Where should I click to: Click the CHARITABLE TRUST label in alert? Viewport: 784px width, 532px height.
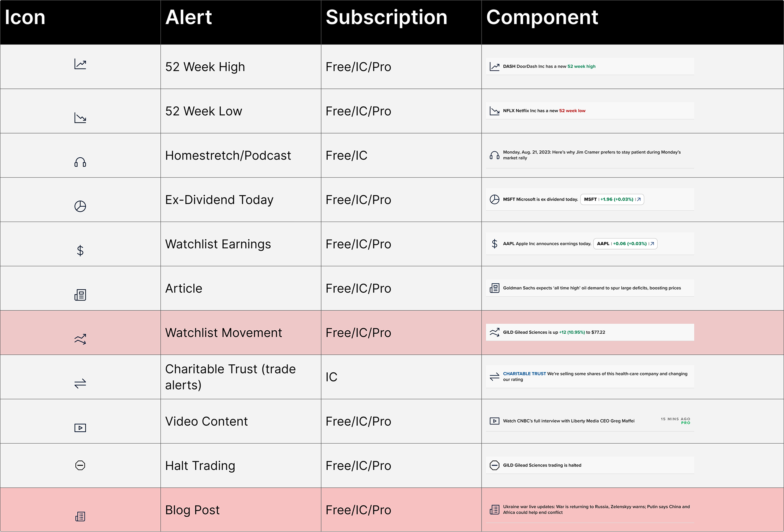point(524,374)
